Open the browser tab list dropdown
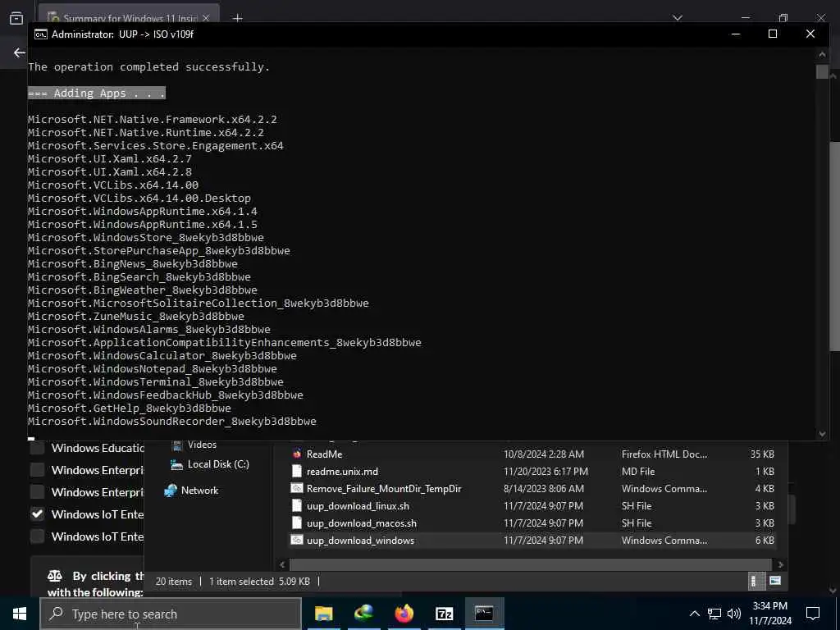The width and height of the screenshot is (840, 630). click(677, 18)
